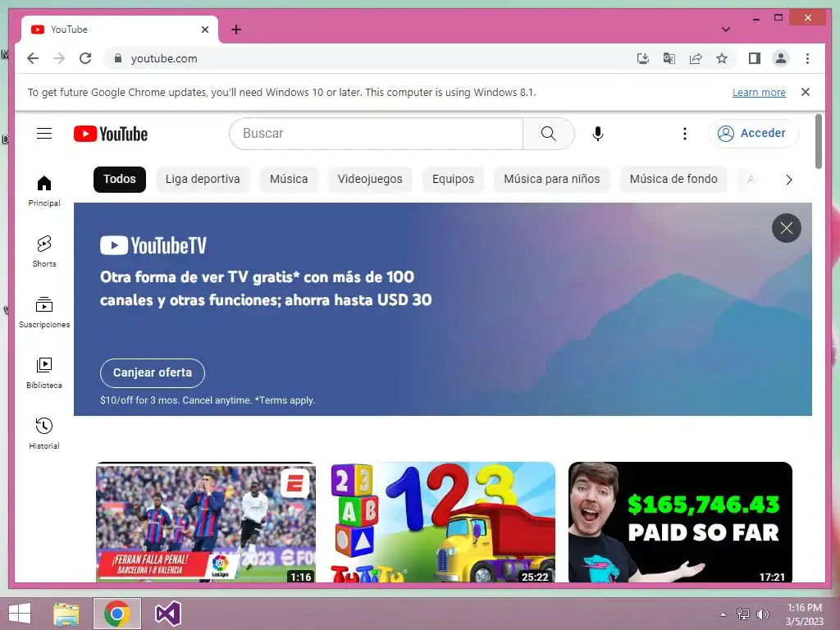Open the YouTube hamburger guide menu
This screenshot has width=840, height=630.
point(44,134)
